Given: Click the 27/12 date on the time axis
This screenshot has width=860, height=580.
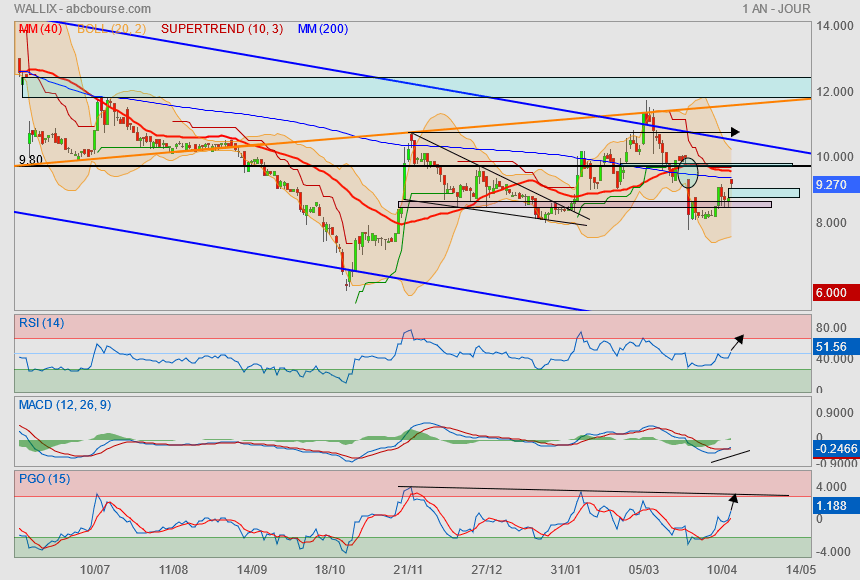Looking at the screenshot, I should coord(486,570).
